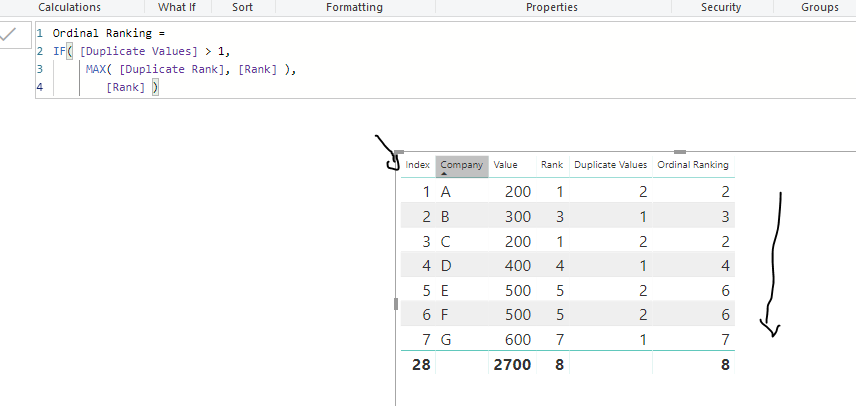Open the Security ribbon group
The height and width of the screenshot is (406, 856).
tap(721, 7)
